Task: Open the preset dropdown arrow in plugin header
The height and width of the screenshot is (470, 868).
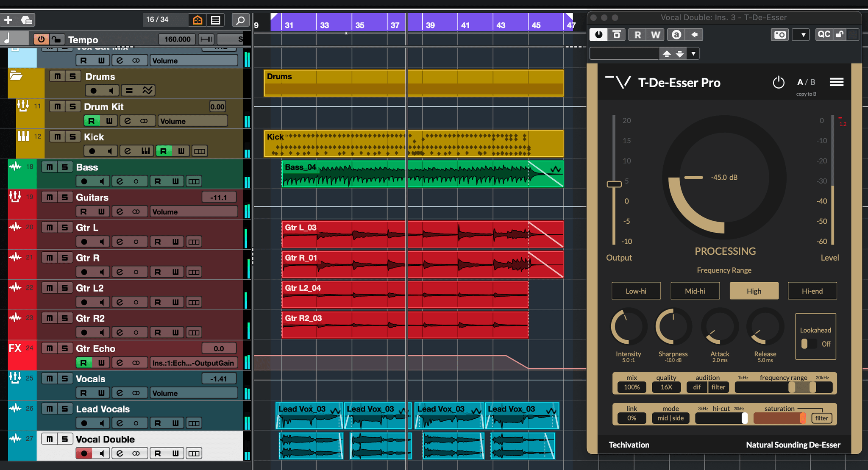Action: (801, 34)
